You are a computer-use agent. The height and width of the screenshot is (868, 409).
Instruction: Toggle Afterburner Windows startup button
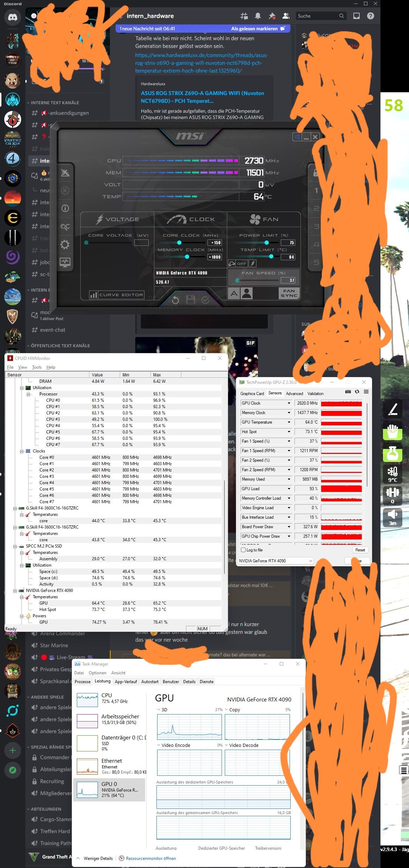pos(297,137)
